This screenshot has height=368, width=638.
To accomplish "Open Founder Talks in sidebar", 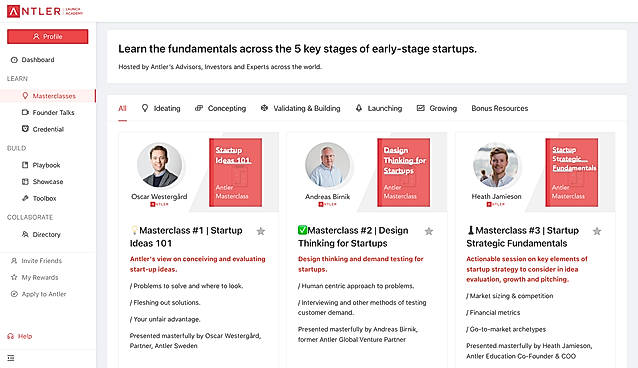I will pos(48,112).
